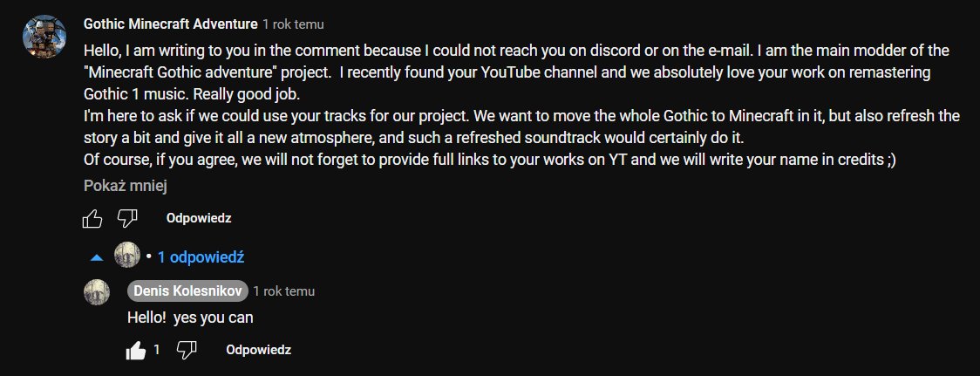
Task: Click the reply text "Hello! yes you can"
Action: (x=190, y=318)
